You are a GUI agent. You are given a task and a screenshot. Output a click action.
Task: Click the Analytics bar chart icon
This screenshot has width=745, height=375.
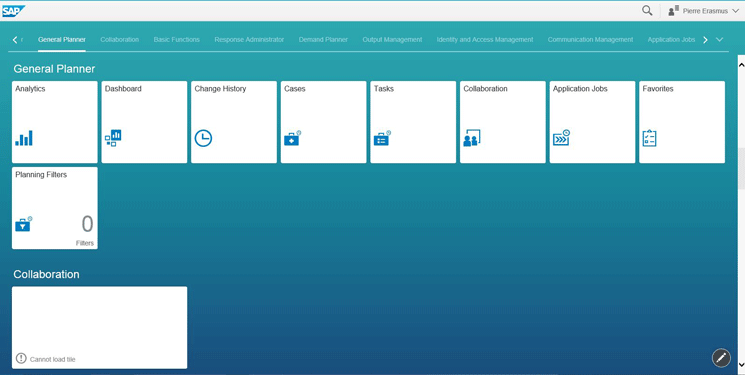pos(24,138)
